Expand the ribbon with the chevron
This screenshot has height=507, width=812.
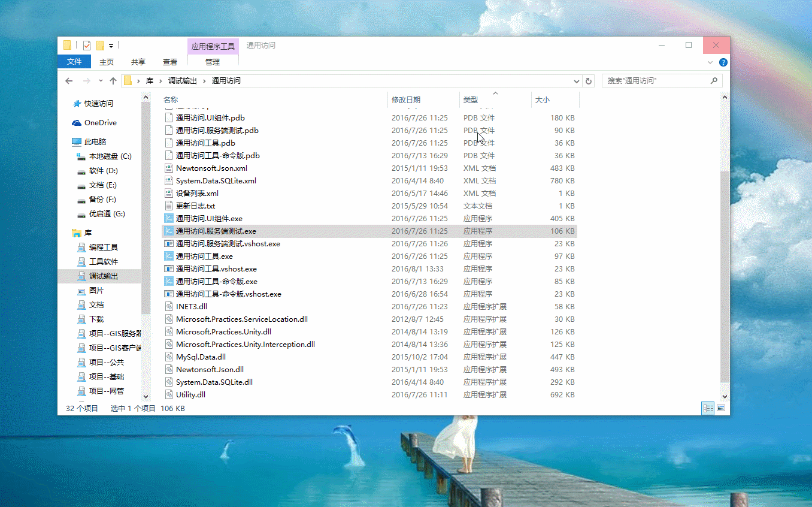coord(711,62)
